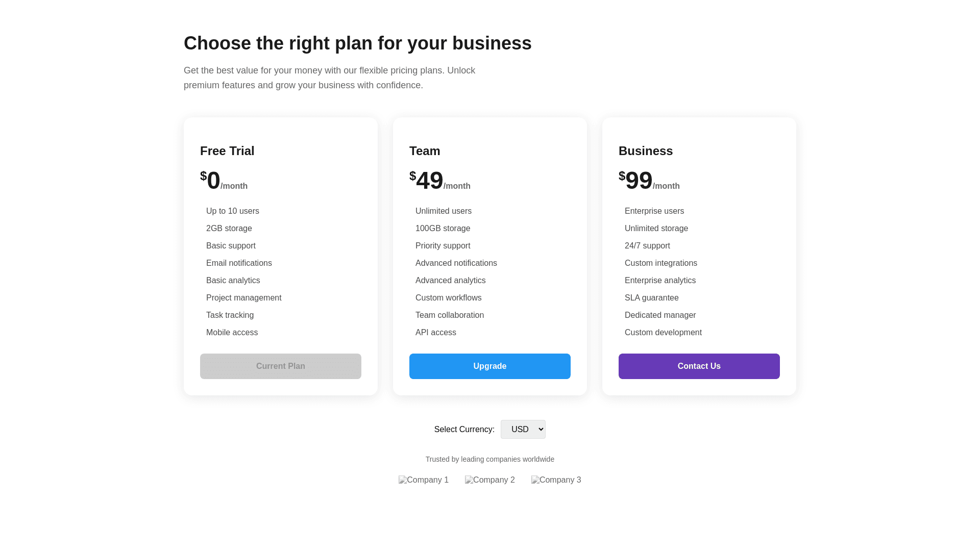Screen dimensions: 980x551
Task: Click the Custom workflows feature item
Action: click(x=449, y=298)
